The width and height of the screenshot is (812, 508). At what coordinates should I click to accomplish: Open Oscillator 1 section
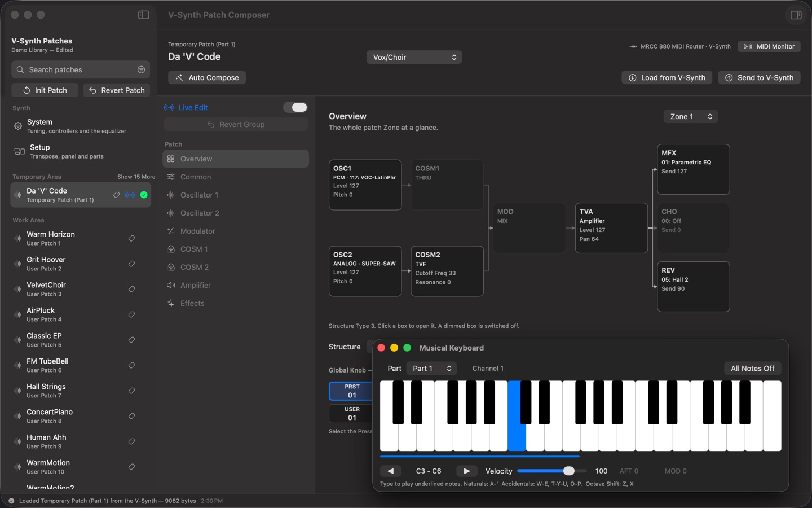236,195
